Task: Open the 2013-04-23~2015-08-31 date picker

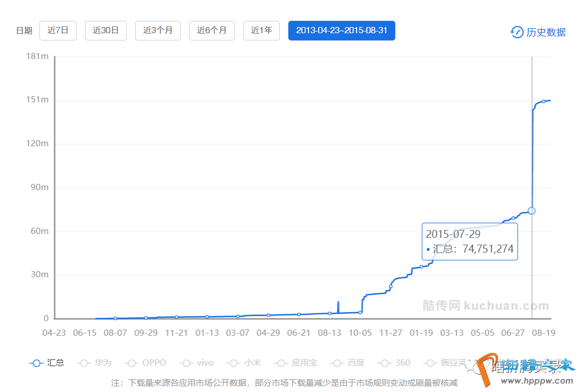Action: click(341, 30)
